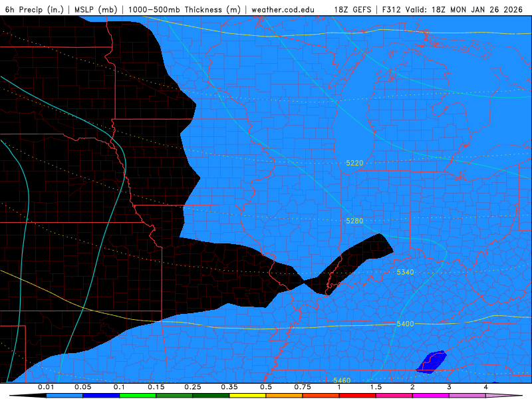Click the 0.25 legend value
Image resolution: width=532 pixels, height=399 pixels.
[193, 387]
